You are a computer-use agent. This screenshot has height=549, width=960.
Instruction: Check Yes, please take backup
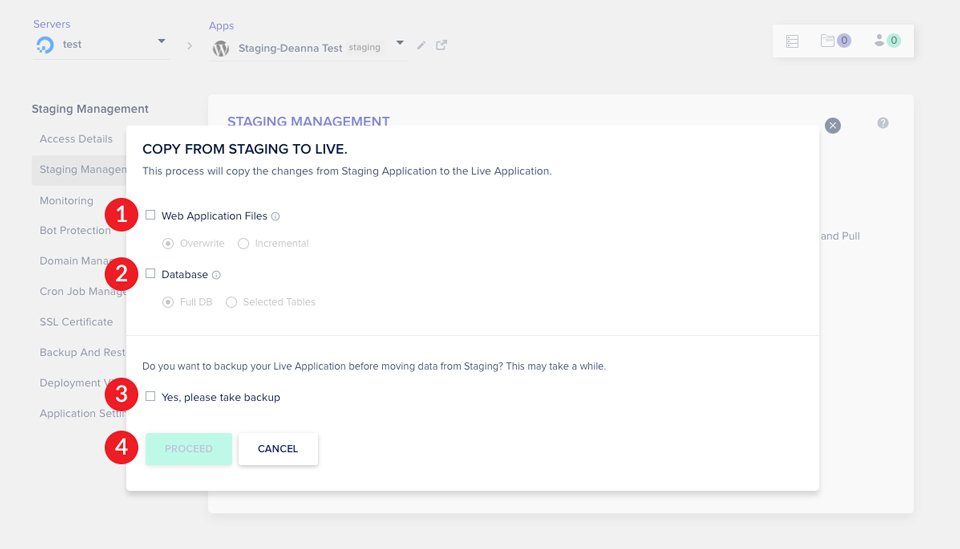click(x=150, y=396)
